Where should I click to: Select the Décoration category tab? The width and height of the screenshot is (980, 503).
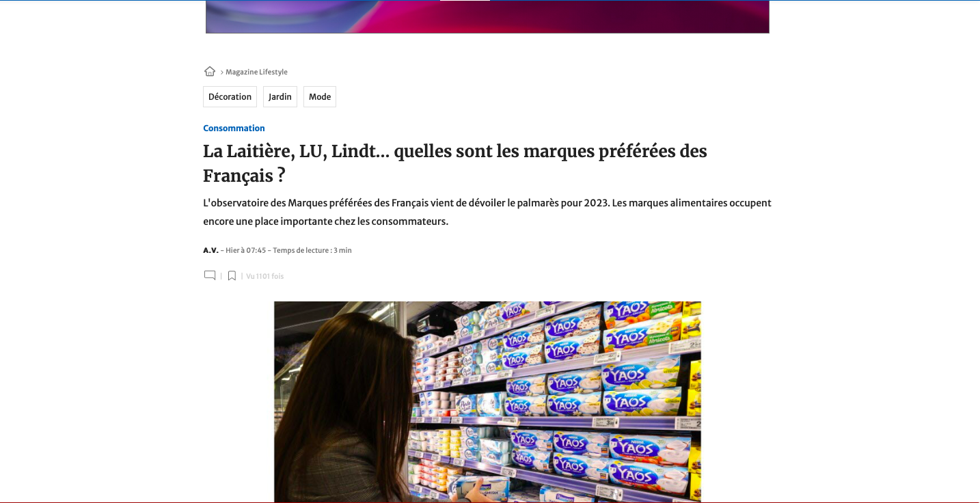point(230,96)
